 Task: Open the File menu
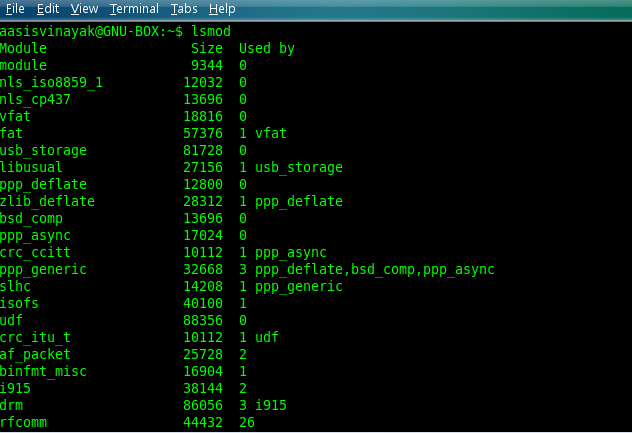coord(15,9)
